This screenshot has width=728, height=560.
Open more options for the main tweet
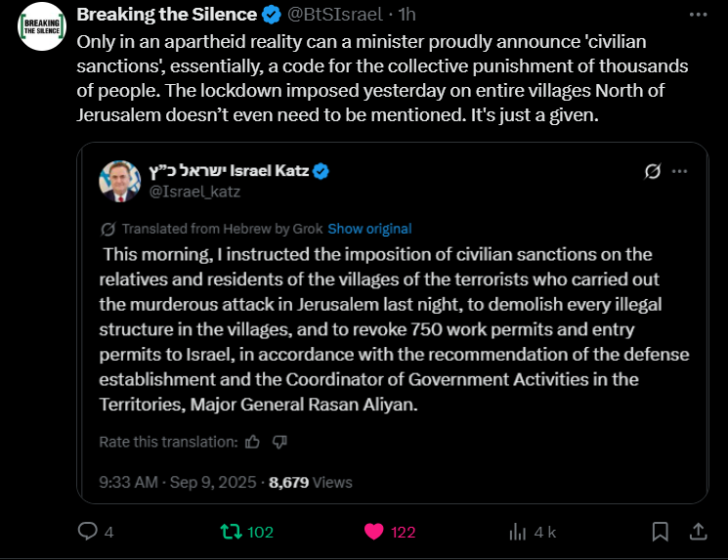[699, 16]
